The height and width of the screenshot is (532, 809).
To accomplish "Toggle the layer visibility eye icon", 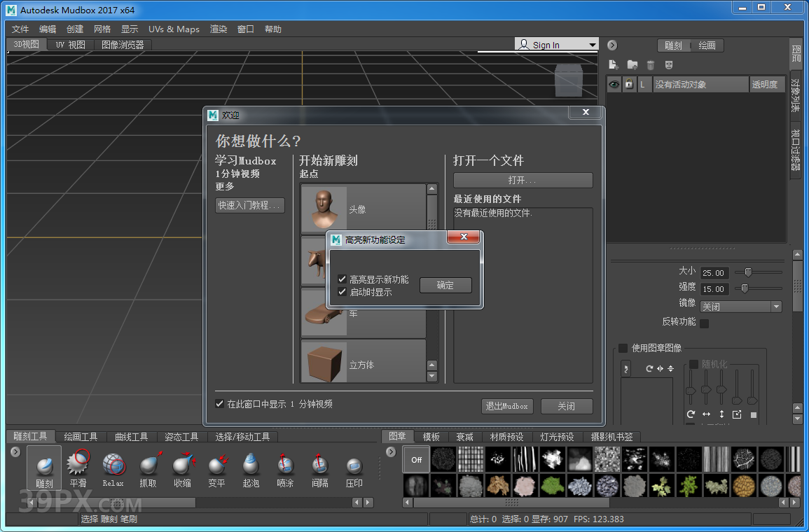I will click(613, 83).
